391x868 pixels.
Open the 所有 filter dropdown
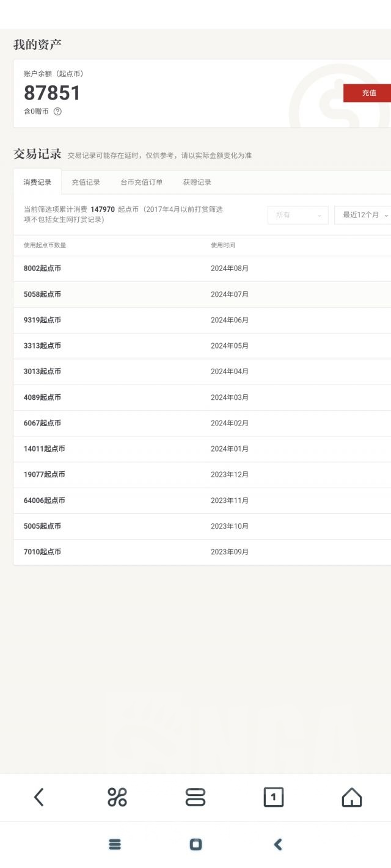[298, 215]
